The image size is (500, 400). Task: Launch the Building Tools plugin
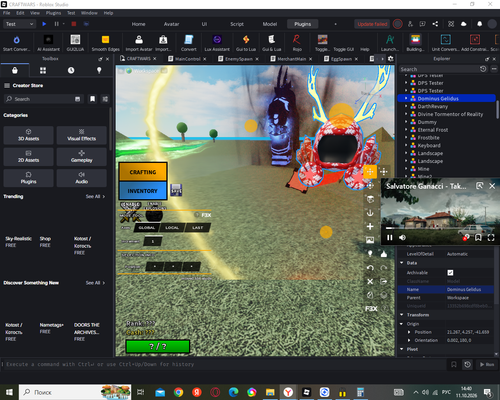pyautogui.click(x=415, y=43)
